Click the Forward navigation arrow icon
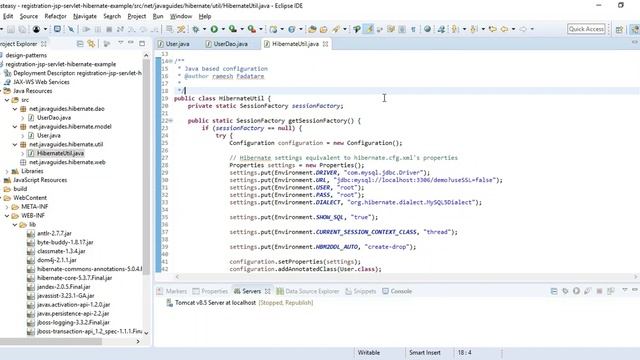 coord(523,29)
